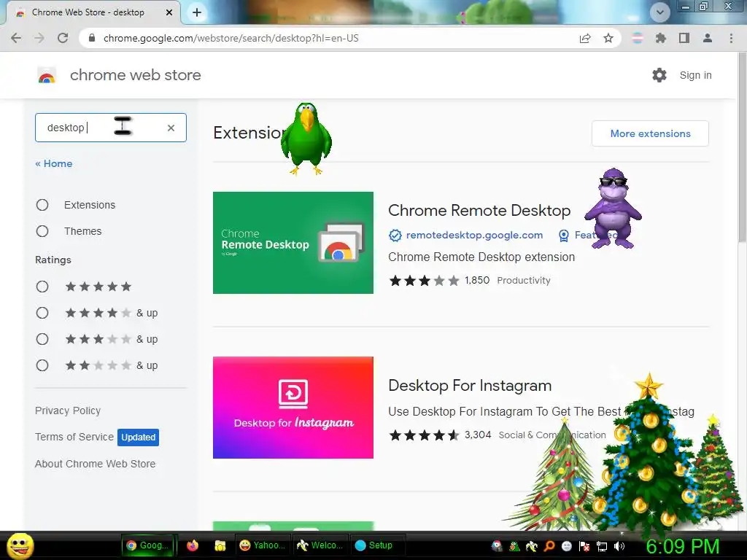The height and width of the screenshot is (560, 747).
Task: Go to « Home link
Action: click(54, 163)
